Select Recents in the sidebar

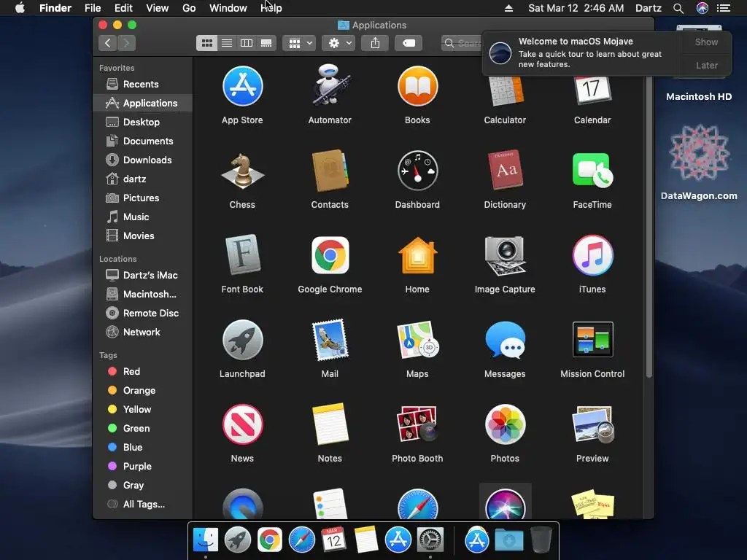tap(143, 85)
